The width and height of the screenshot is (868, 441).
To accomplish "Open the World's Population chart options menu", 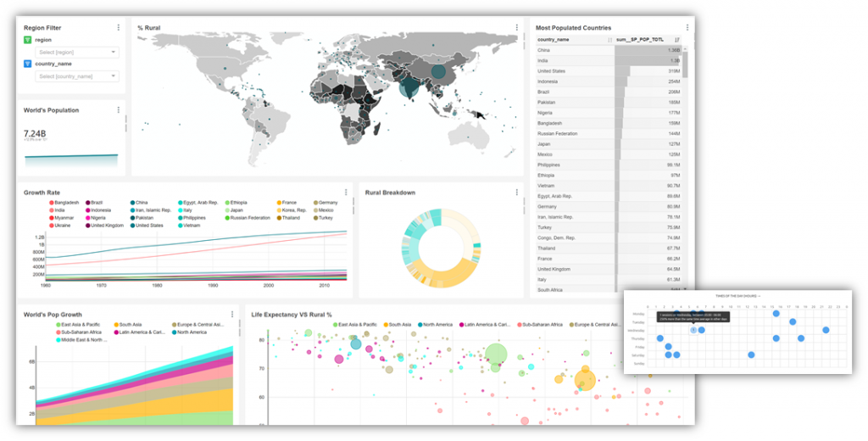I will [119, 110].
